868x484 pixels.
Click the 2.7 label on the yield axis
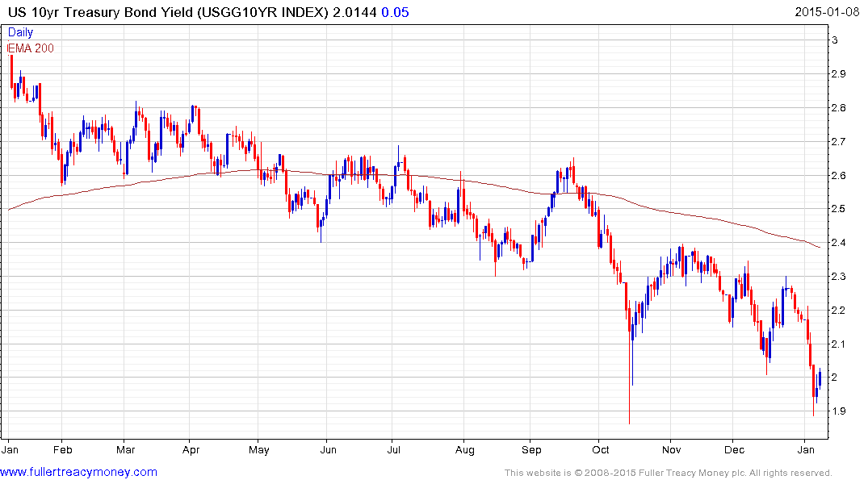[x=839, y=142]
